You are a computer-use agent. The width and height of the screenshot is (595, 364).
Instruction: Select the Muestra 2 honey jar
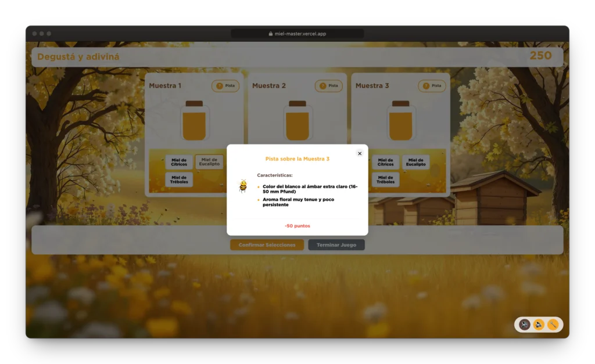297,121
